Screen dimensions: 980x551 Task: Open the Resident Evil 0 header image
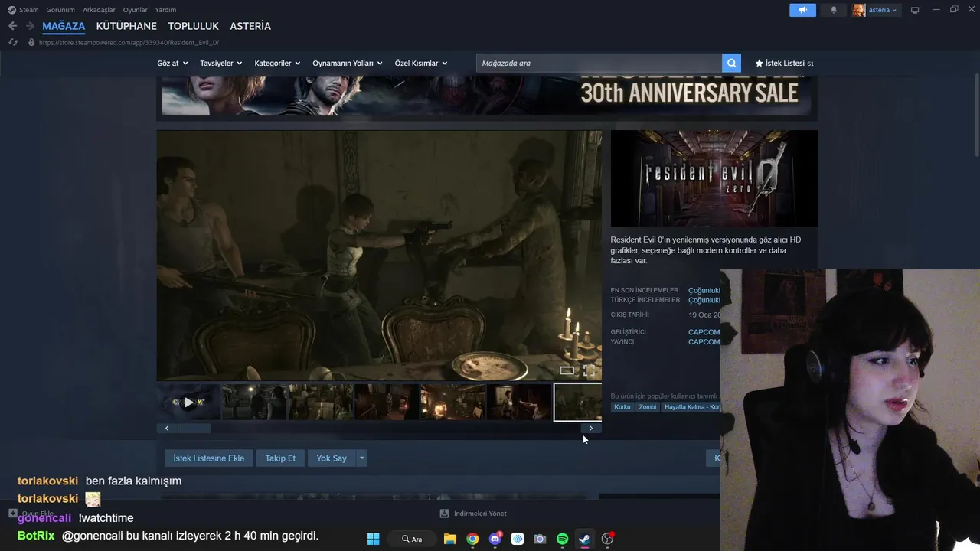click(x=714, y=178)
